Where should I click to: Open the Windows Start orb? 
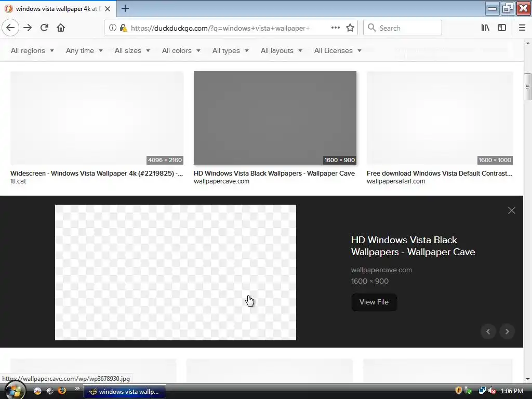point(14,391)
